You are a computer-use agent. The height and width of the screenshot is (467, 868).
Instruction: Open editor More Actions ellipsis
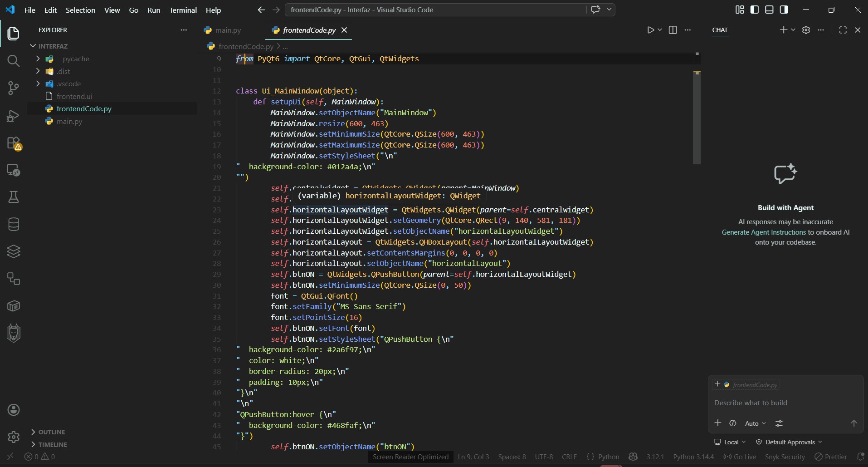pos(688,30)
